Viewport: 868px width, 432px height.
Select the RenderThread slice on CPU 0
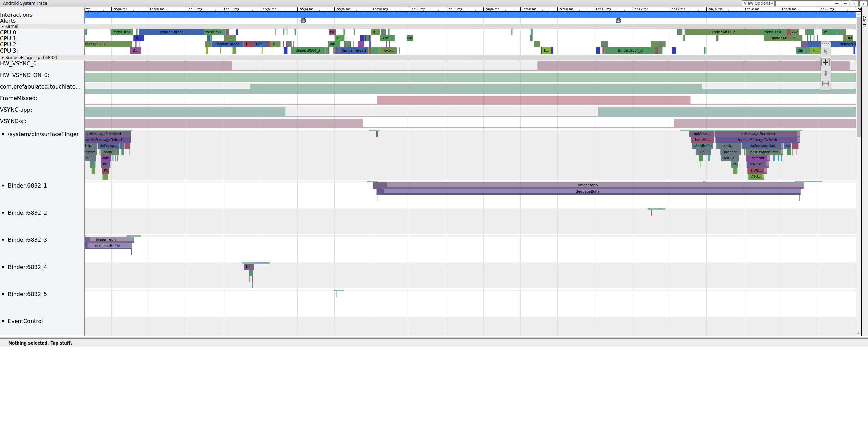pyautogui.click(x=171, y=32)
